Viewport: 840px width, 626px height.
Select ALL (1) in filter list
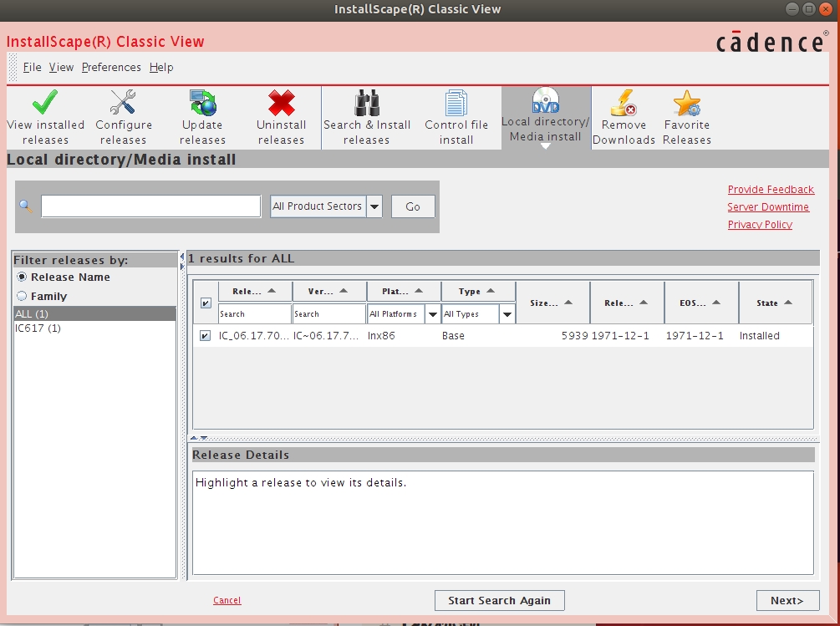[x=94, y=313]
